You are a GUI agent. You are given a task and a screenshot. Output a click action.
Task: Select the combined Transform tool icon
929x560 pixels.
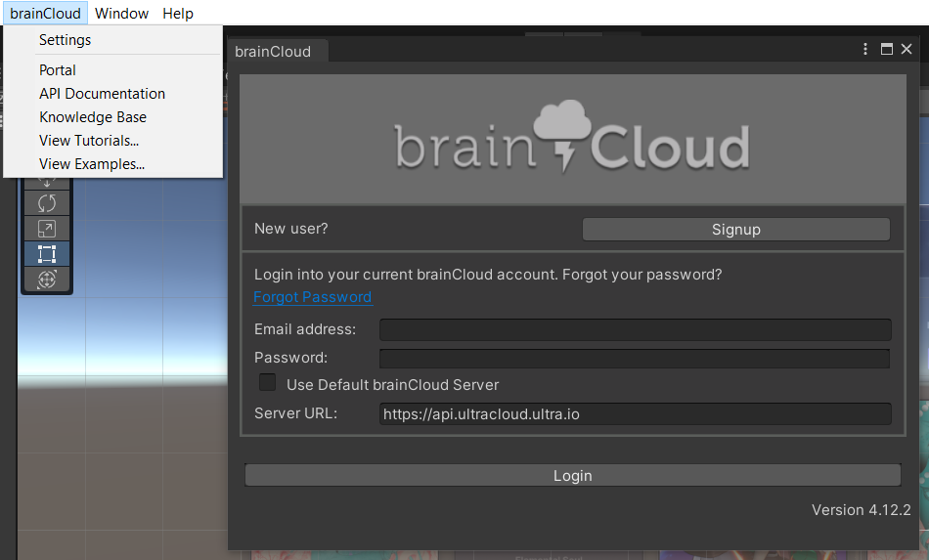[47, 279]
